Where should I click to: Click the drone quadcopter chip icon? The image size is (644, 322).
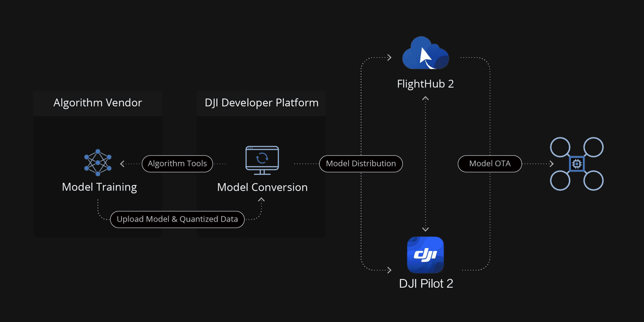point(577,164)
